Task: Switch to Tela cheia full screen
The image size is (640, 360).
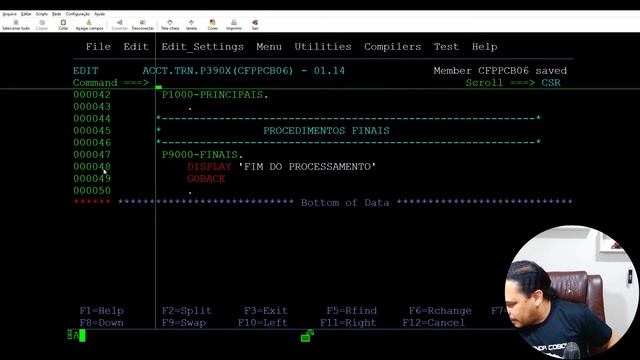Action: [x=170, y=25]
